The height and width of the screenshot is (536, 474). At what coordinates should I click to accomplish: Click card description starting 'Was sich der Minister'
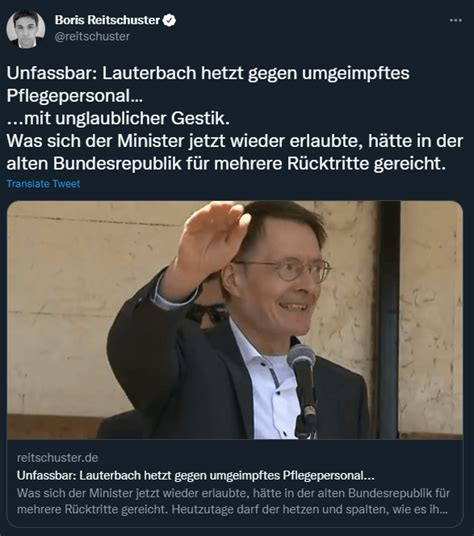point(233,501)
